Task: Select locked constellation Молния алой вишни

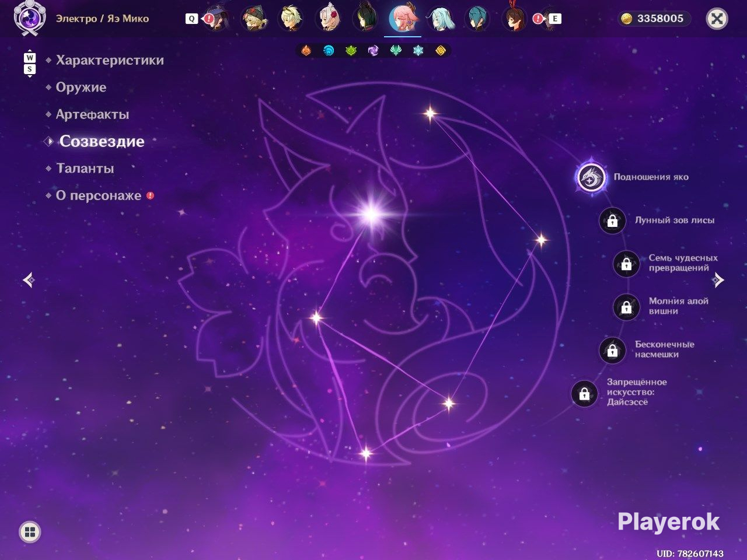Action: point(626,307)
